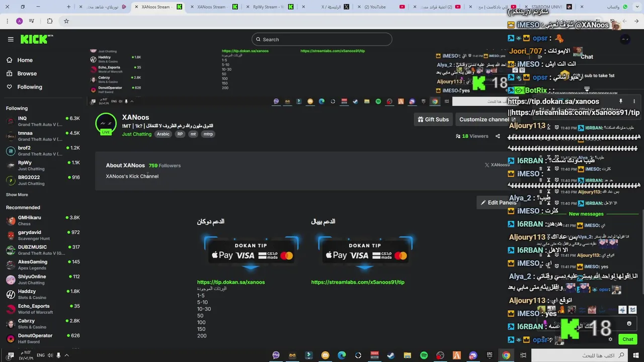Click the pin icon on pinned chat message
Viewport: 644px width, 362px height.
620,102
